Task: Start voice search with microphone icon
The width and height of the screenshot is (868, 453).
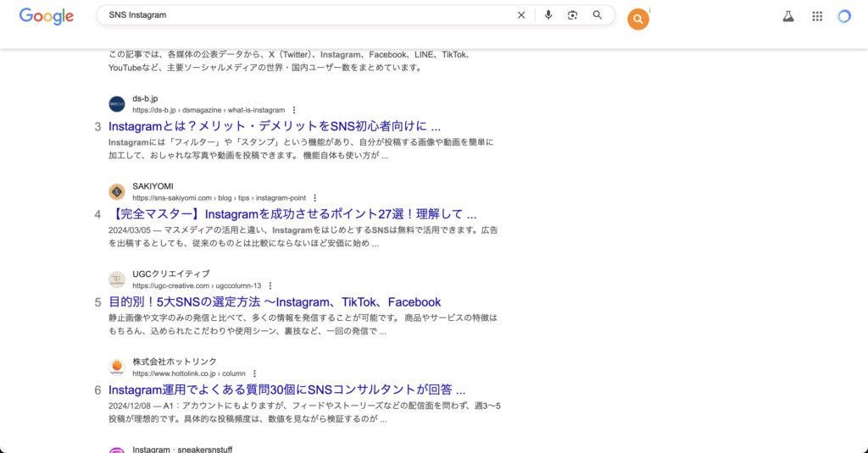Action: (x=548, y=15)
